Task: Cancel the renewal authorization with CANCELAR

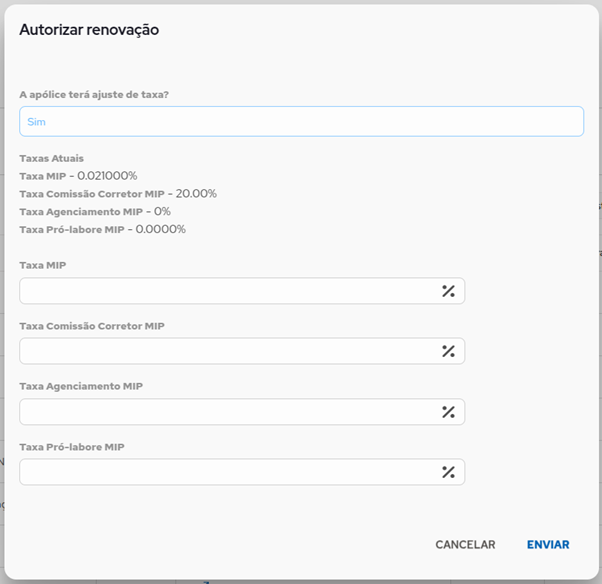Action: point(465,544)
